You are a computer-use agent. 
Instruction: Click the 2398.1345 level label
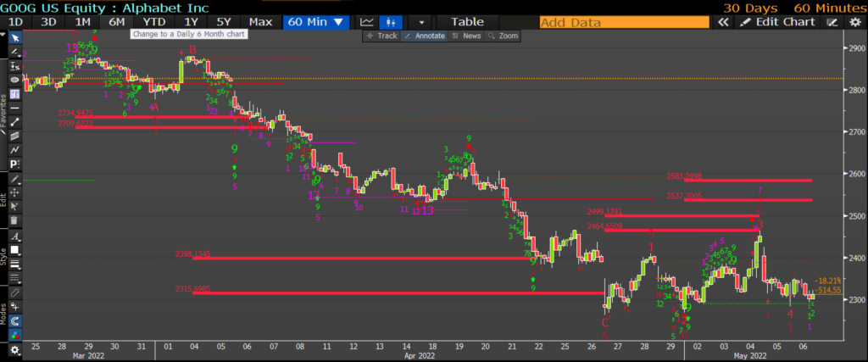[192, 254]
